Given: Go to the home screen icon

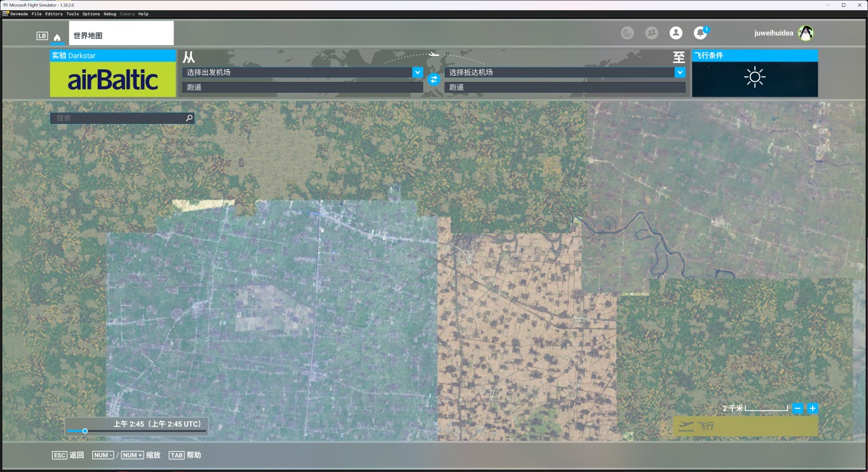Looking at the screenshot, I should pyautogui.click(x=57, y=37).
